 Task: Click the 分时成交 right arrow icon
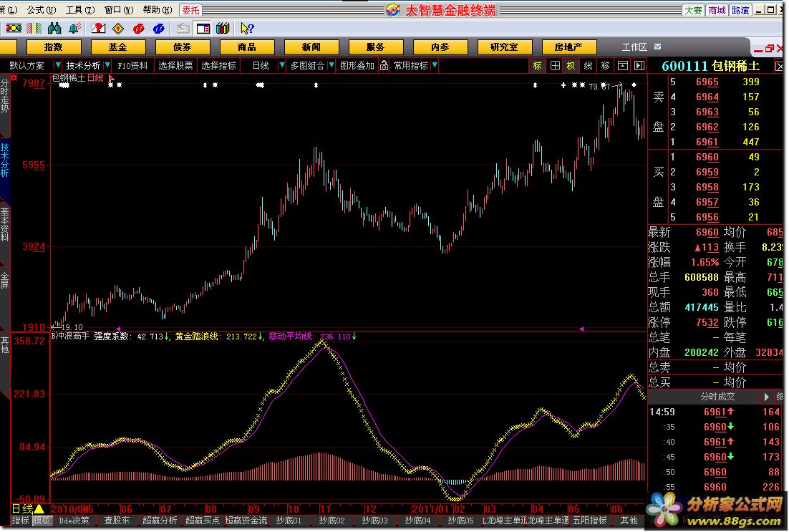(x=766, y=397)
